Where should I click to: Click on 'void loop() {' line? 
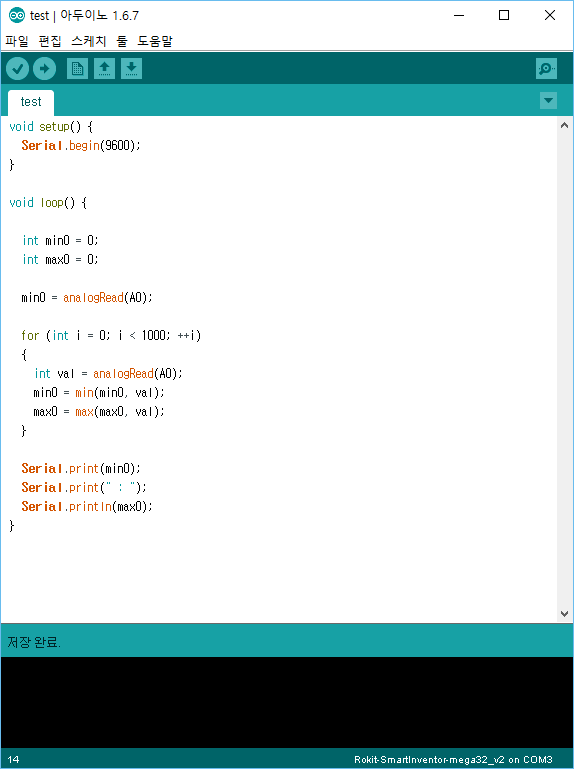[48, 203]
